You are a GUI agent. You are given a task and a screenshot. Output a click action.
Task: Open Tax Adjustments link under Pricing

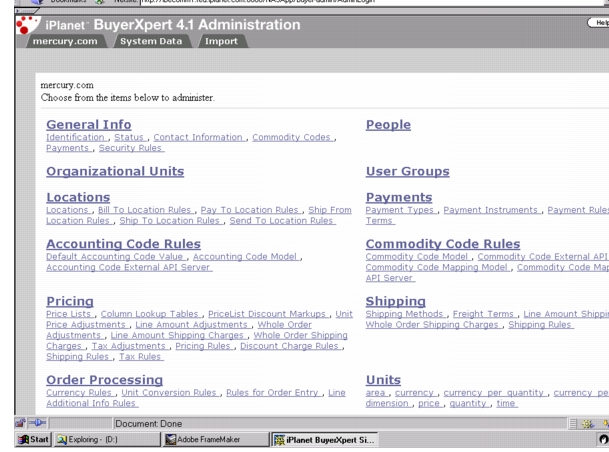pos(129,346)
